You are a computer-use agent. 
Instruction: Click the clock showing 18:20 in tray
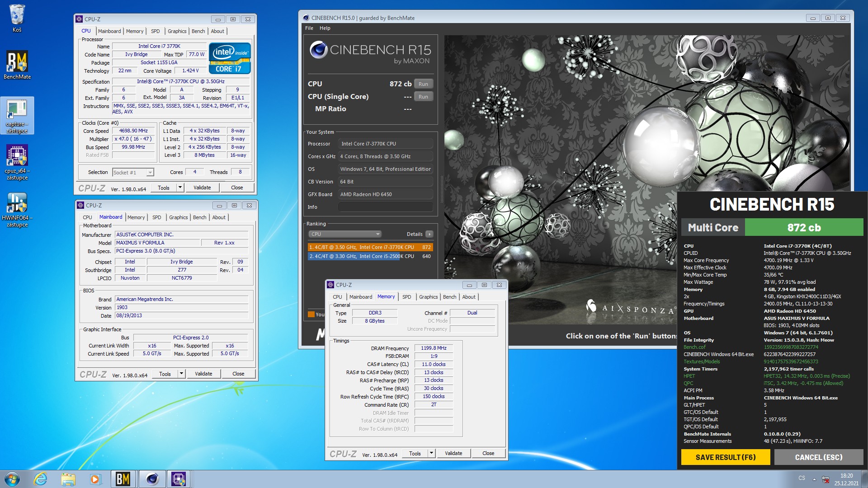(846, 476)
